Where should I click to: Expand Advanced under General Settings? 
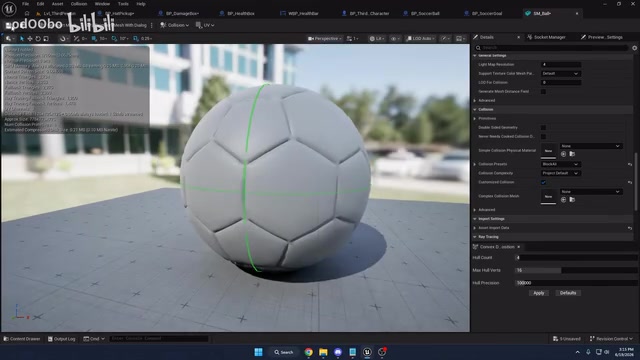pyautogui.click(x=475, y=100)
